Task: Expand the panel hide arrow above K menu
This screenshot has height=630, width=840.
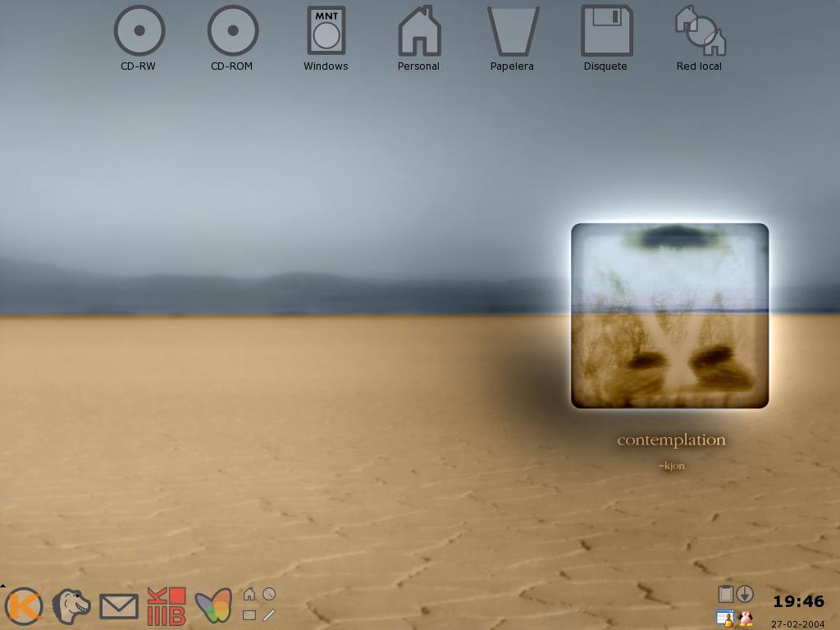Action: tap(2, 586)
